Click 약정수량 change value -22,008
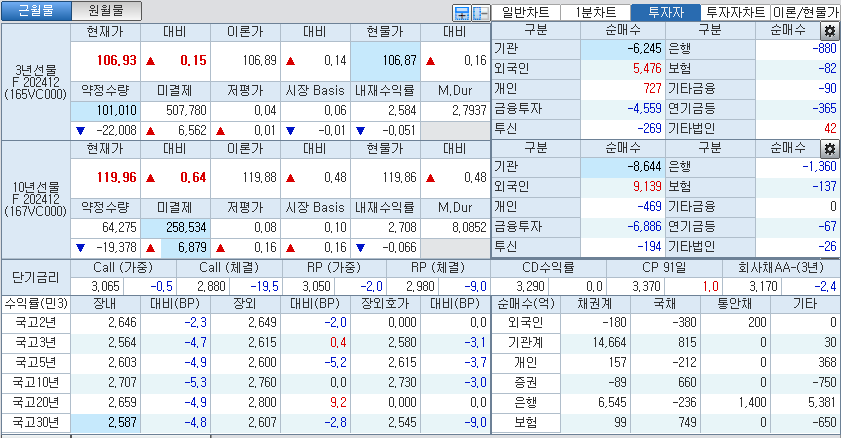This screenshot has height=438, width=841. 105,131
